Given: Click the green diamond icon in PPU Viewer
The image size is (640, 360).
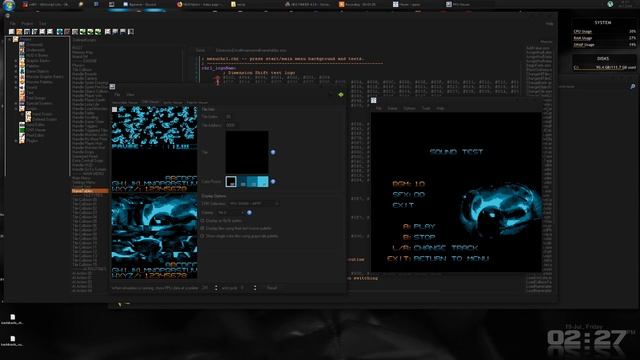Looking at the screenshot, I should coord(341,95).
